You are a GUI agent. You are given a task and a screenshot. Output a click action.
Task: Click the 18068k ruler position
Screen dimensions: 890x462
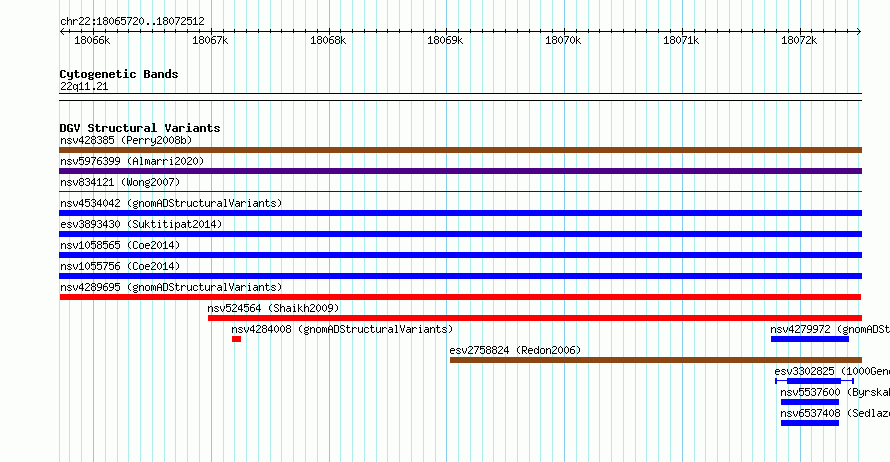click(328, 40)
